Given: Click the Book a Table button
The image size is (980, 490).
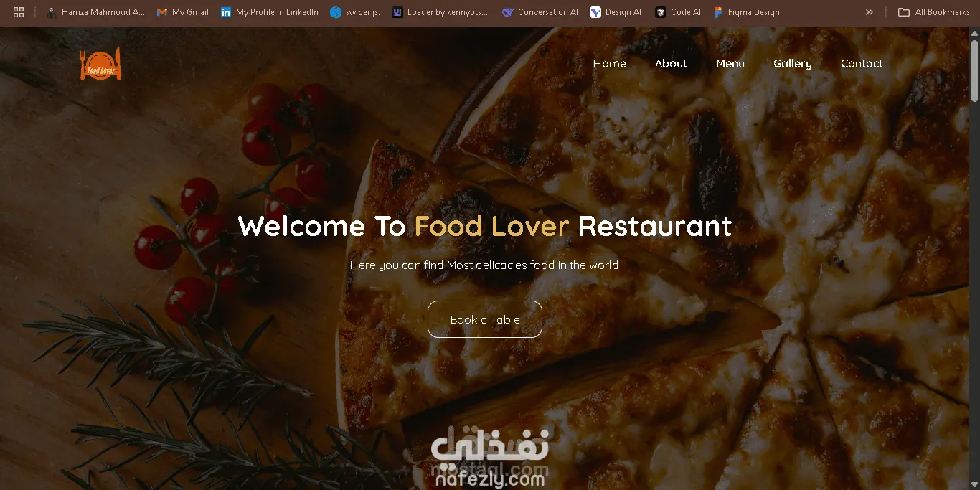Looking at the screenshot, I should (485, 319).
